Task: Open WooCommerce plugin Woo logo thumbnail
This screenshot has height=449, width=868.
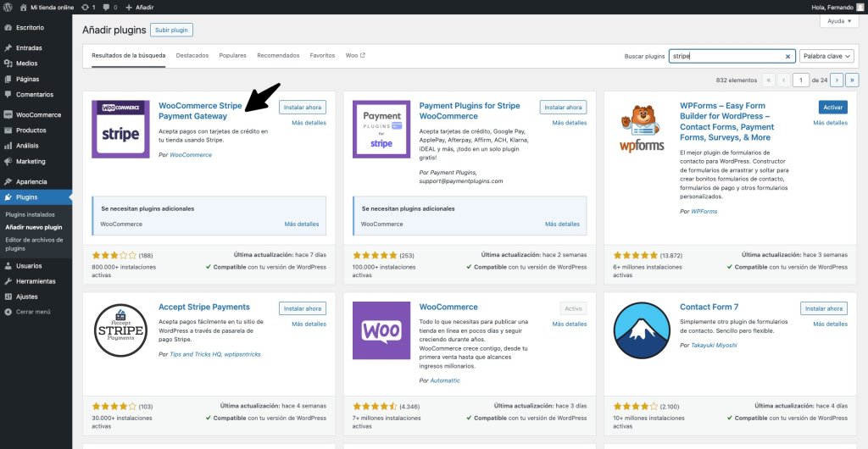Action: 381,330
